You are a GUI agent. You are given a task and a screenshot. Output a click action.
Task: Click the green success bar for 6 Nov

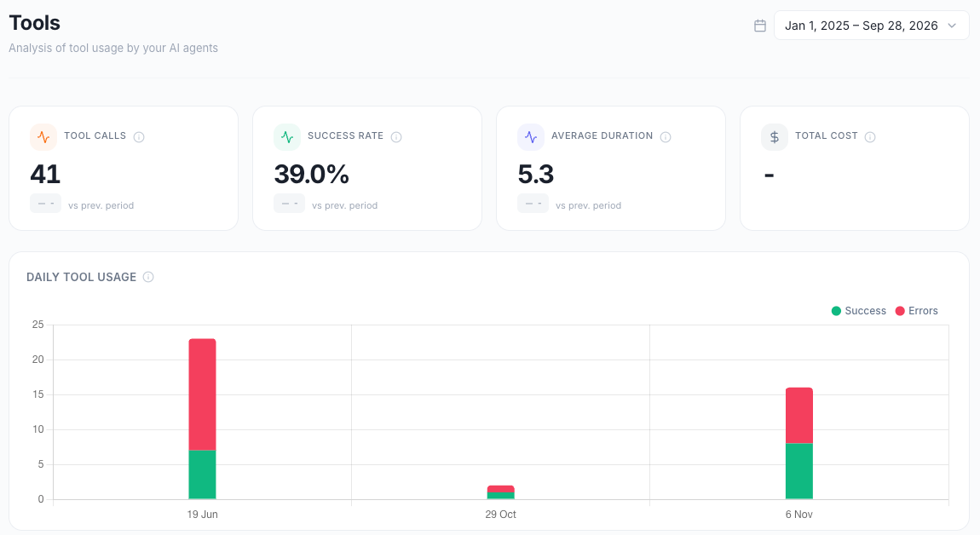pos(799,471)
